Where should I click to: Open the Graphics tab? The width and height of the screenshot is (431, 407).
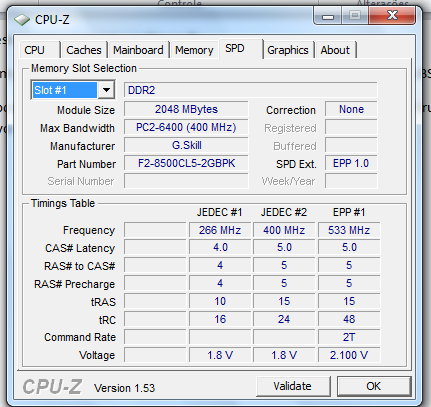(288, 50)
